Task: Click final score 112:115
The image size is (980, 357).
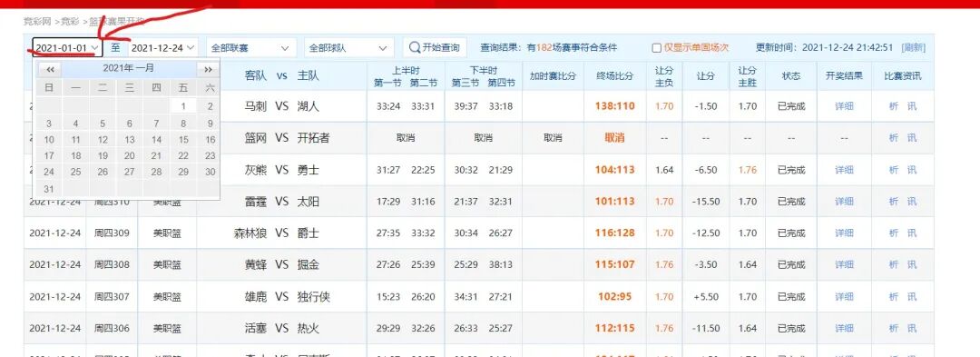Action: (615, 328)
